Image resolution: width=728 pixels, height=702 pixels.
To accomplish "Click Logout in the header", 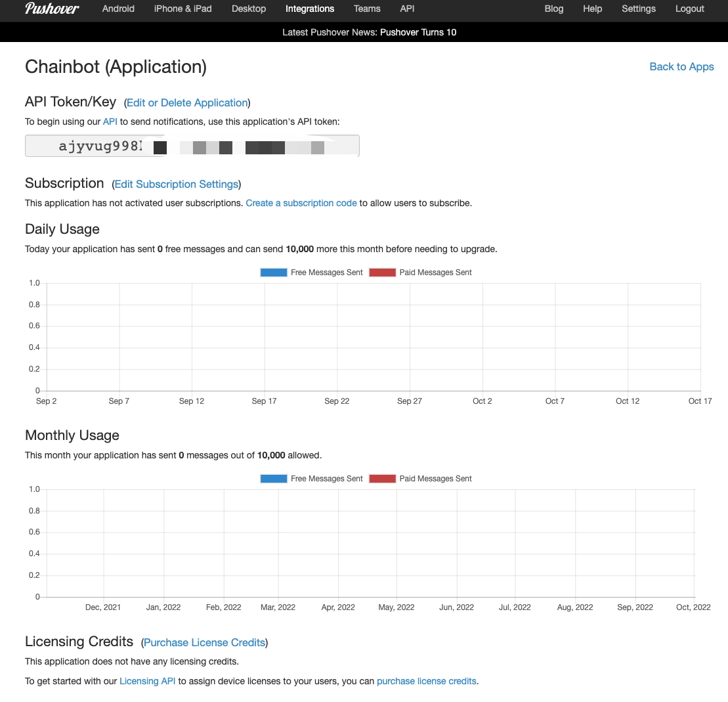I will point(690,9).
